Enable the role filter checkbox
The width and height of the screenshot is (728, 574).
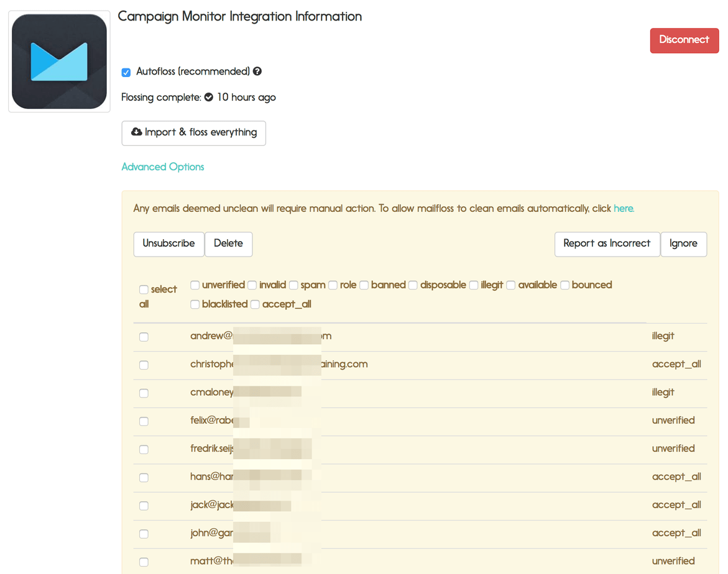(333, 285)
